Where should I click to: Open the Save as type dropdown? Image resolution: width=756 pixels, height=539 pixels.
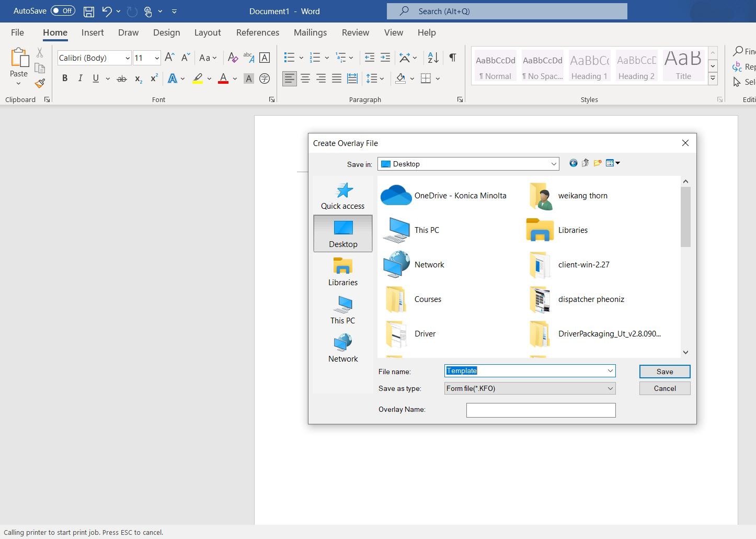coord(610,388)
